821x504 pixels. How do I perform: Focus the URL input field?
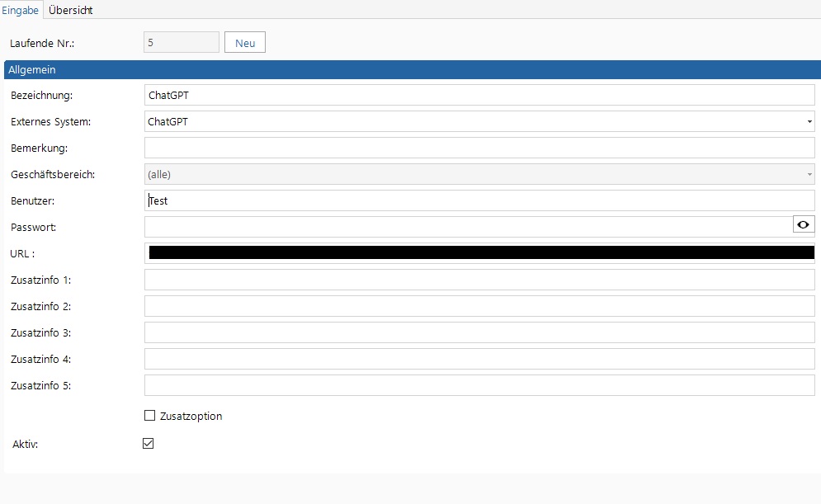point(479,253)
